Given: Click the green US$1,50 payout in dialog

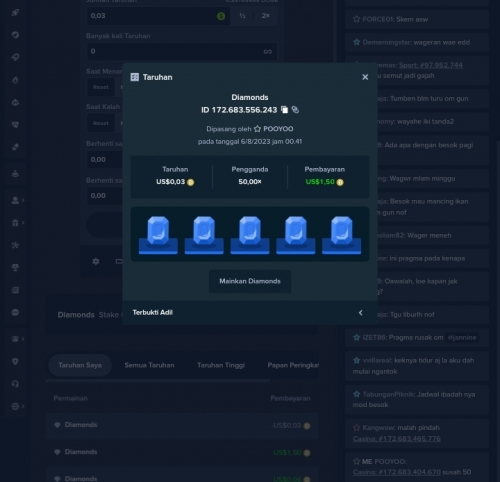Looking at the screenshot, I should point(320,182).
